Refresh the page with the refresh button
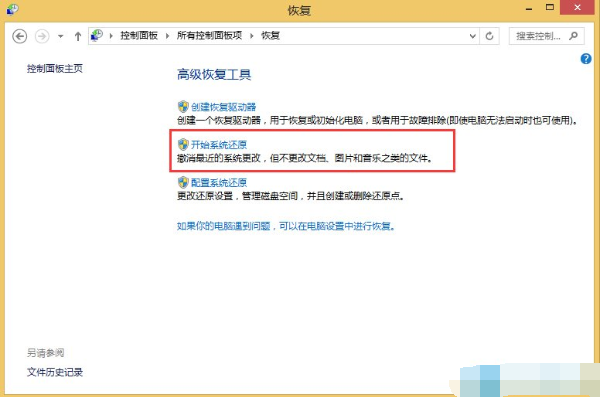This screenshot has width=601, height=397. pyautogui.click(x=489, y=36)
